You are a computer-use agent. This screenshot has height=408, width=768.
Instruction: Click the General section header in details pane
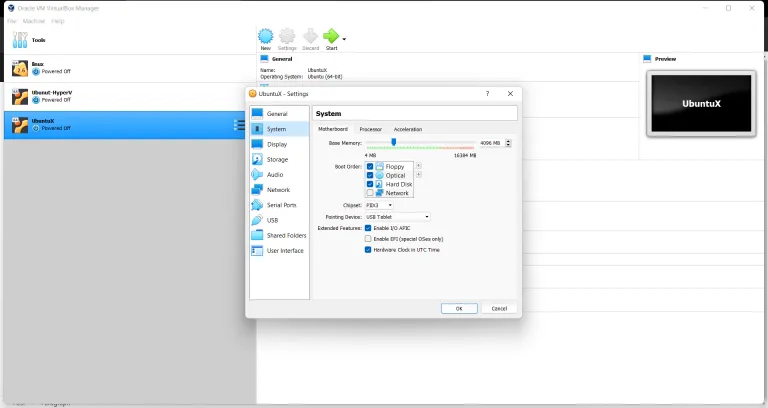click(282, 59)
